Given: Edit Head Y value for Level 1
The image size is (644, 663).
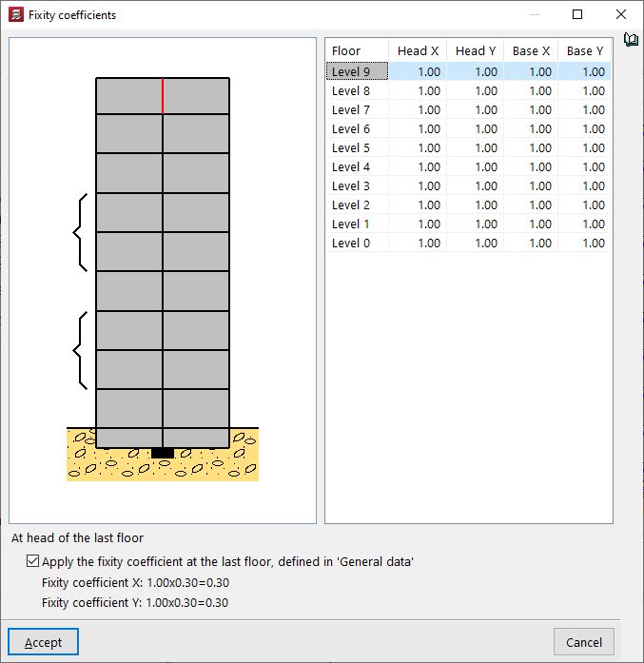Looking at the screenshot, I should 475,224.
